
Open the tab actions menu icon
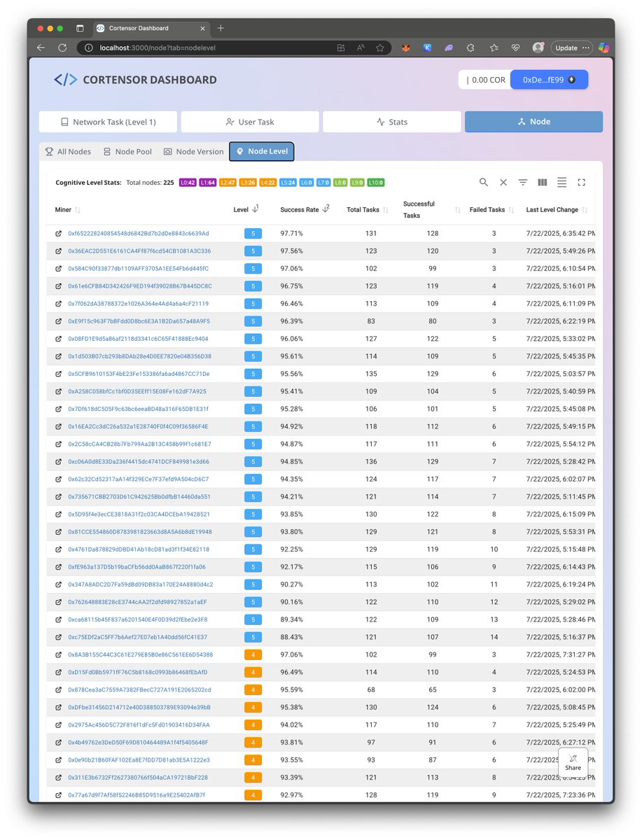click(x=80, y=28)
